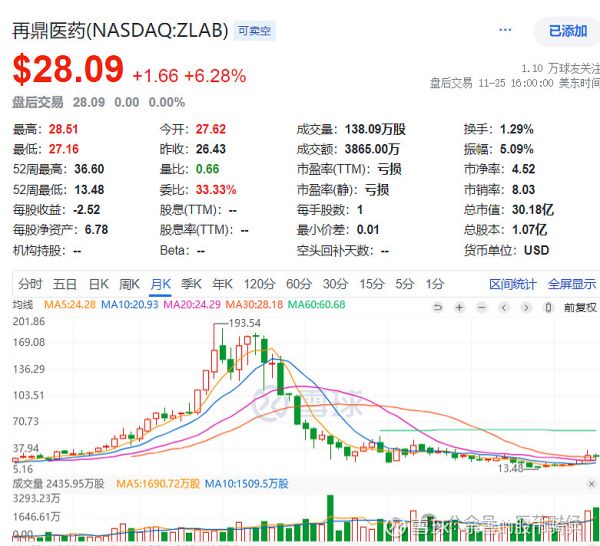Open the three-dot more options menu
The width and height of the screenshot is (600, 546).
pos(505,30)
